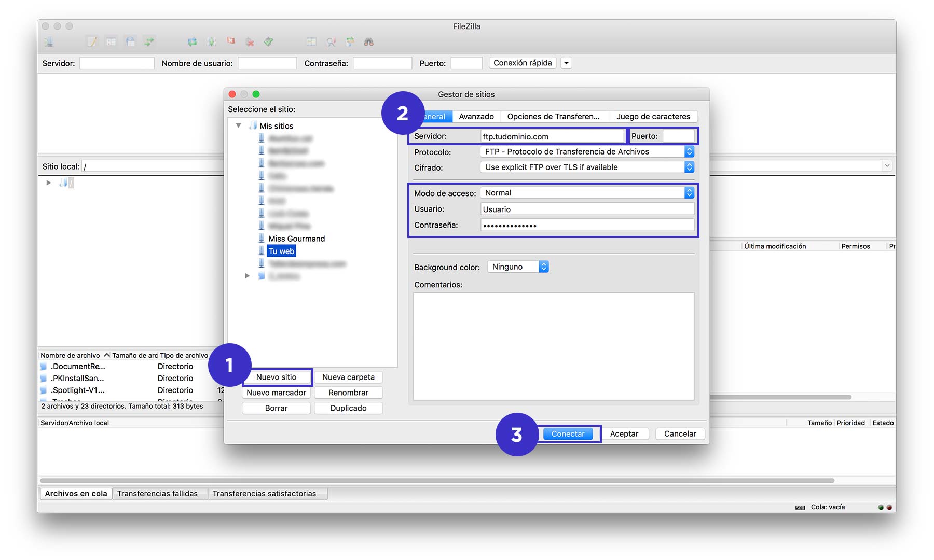Click the Renombrar button

[x=349, y=393]
